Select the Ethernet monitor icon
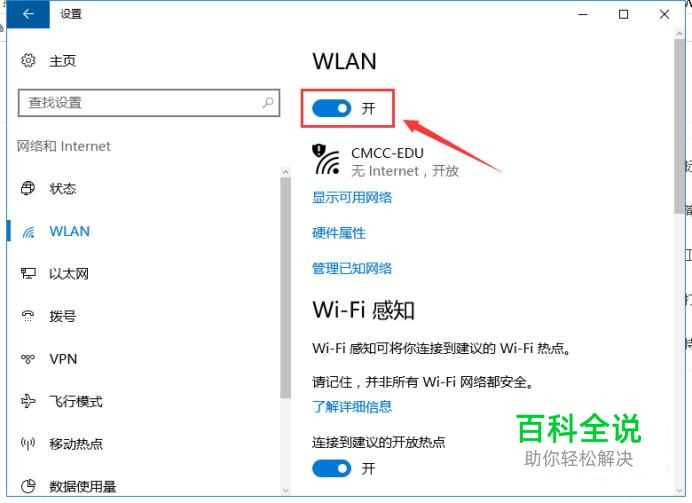Screen dimensions: 692x503 [28, 274]
